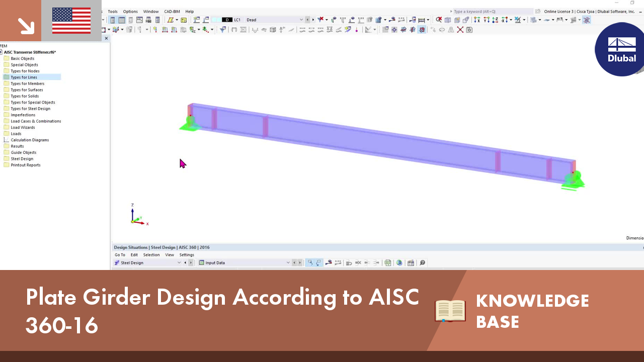Click the zoom magnifier icon with red X

click(x=439, y=20)
